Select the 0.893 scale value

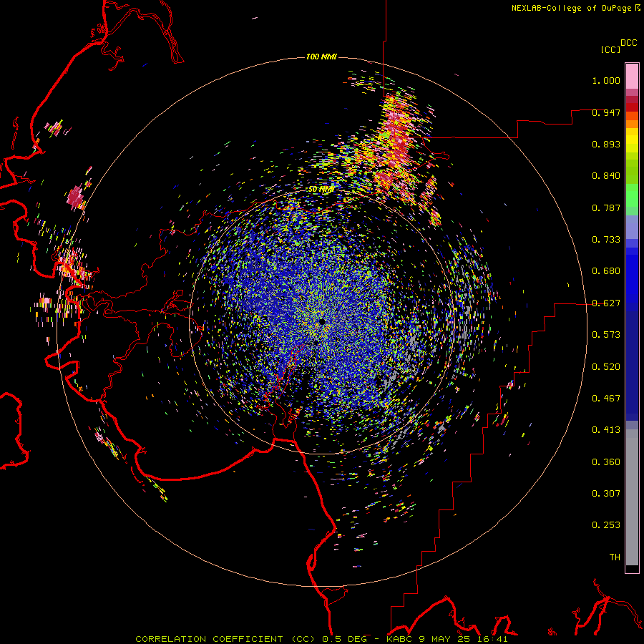tap(606, 144)
